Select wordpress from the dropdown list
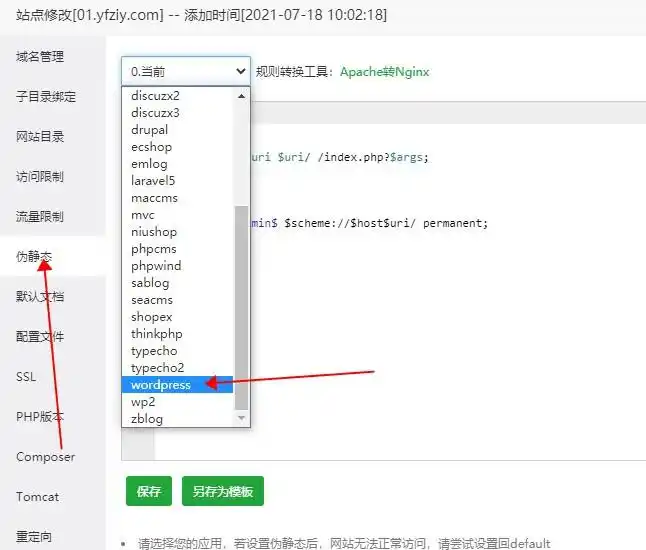The height and width of the screenshot is (550, 646). [x=160, y=385]
